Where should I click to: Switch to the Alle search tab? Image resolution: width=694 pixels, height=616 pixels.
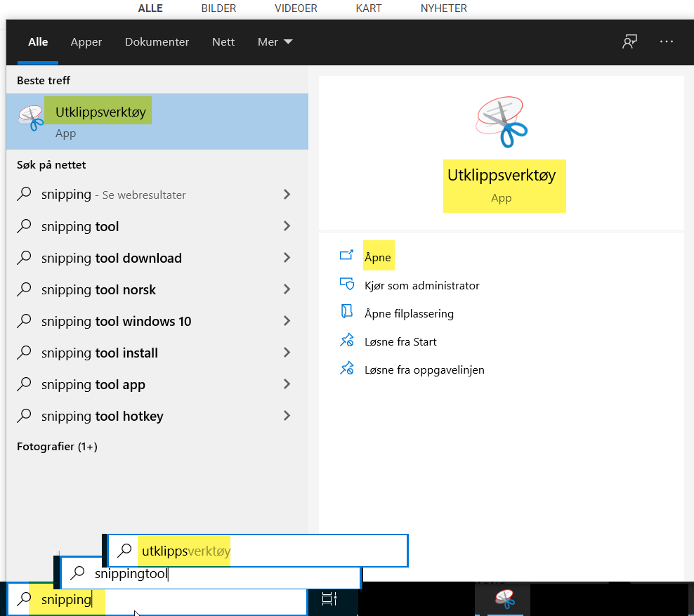click(38, 41)
